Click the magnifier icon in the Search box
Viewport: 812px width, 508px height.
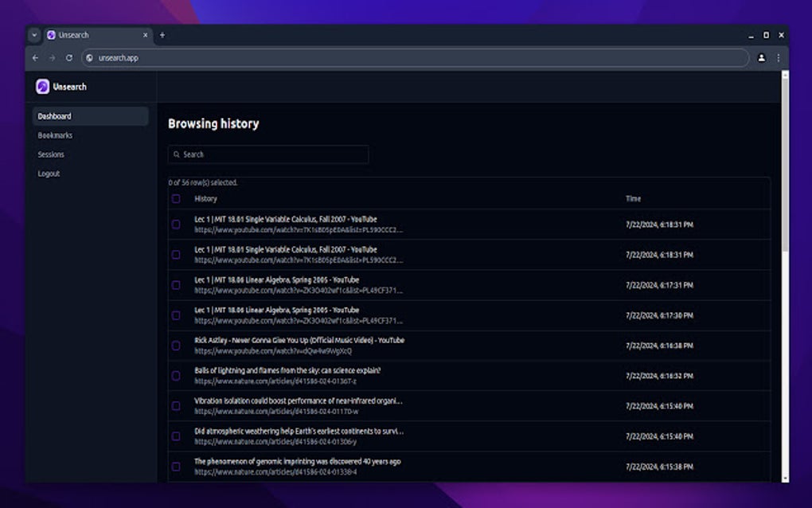177,154
